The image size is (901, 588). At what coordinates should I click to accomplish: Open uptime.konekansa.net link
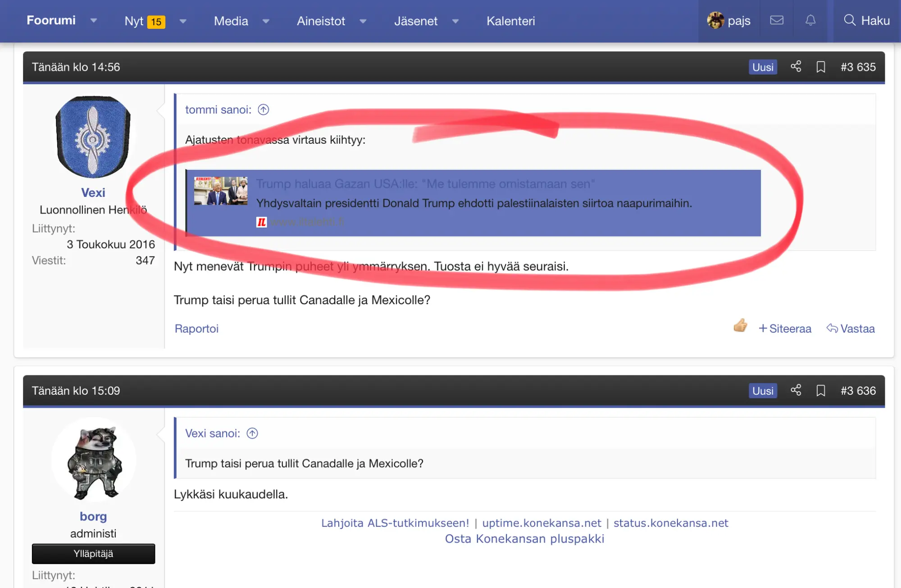coord(542,523)
